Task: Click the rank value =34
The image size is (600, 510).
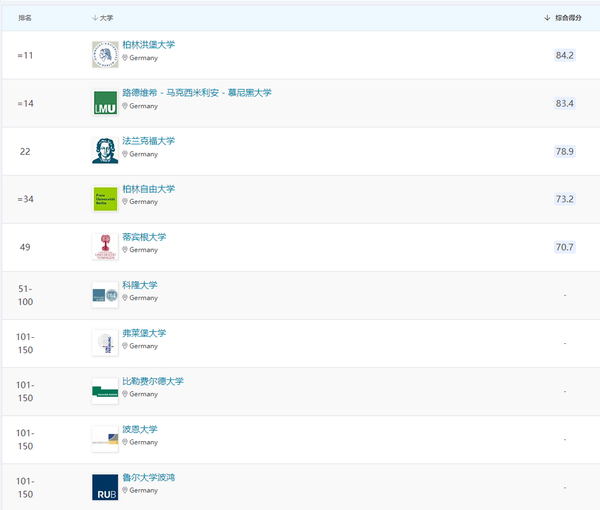Action: coord(25,199)
